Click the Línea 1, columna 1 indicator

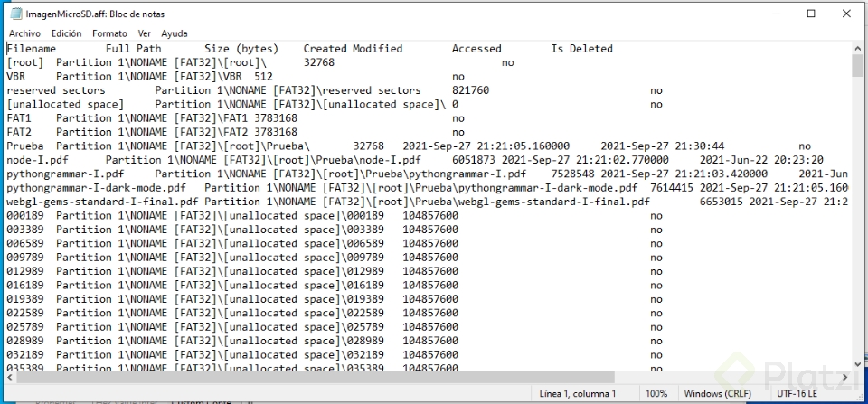(x=577, y=394)
